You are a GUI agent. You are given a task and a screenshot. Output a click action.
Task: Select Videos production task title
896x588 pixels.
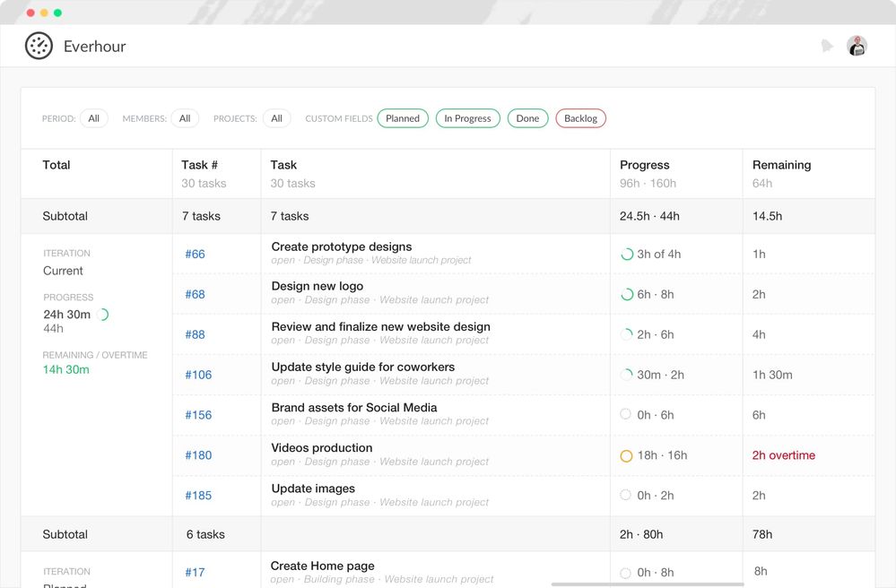322,448
